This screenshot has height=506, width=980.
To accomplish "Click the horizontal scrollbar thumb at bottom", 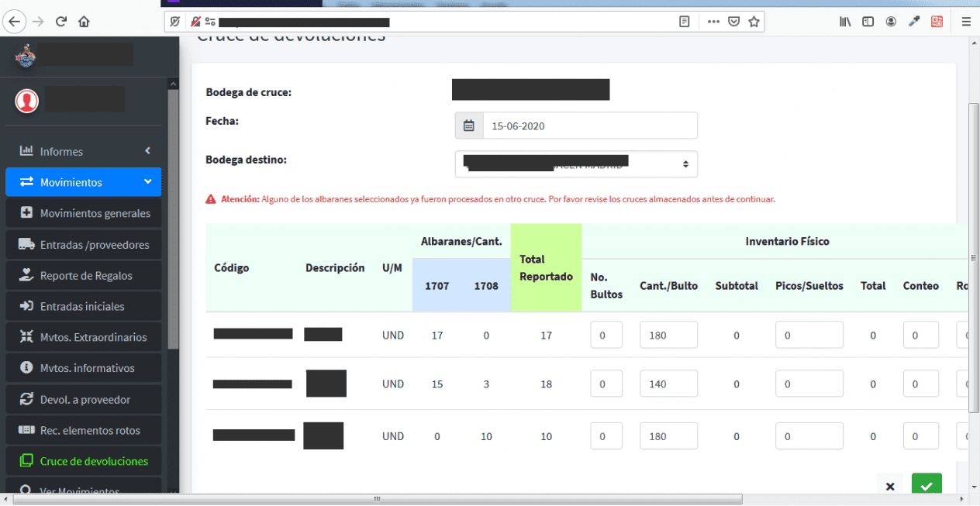I will (378, 499).
